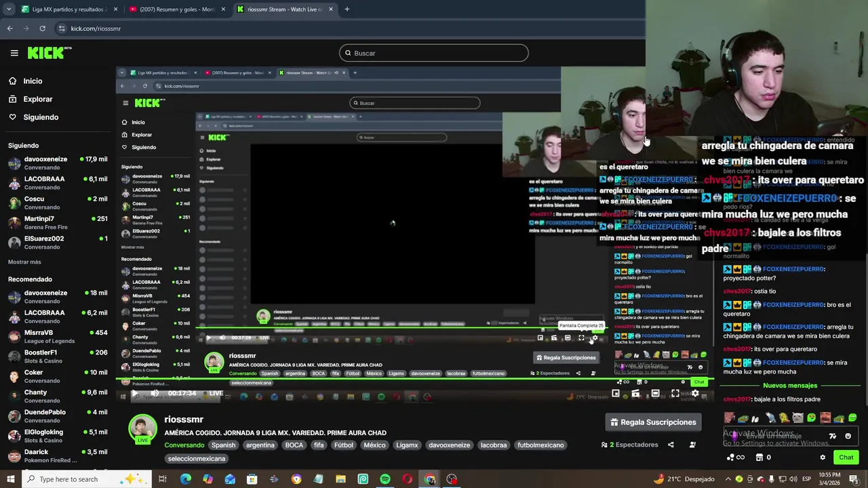Click user icon right of the share icon
The image size is (868, 488).
point(692,445)
